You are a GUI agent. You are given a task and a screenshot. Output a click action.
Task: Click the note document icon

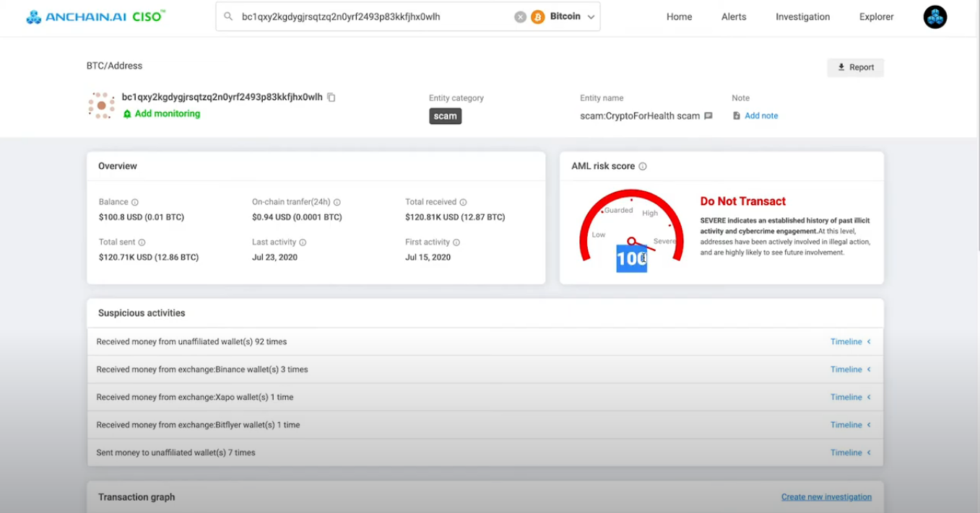coord(737,115)
